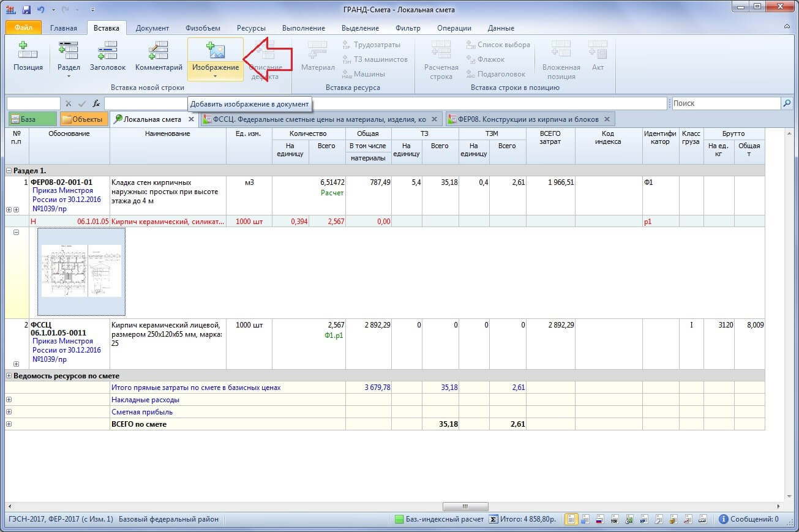Viewport: 799px width, 532px height.
Task: Click the Sigma icon beside Итого
Action: [493, 519]
